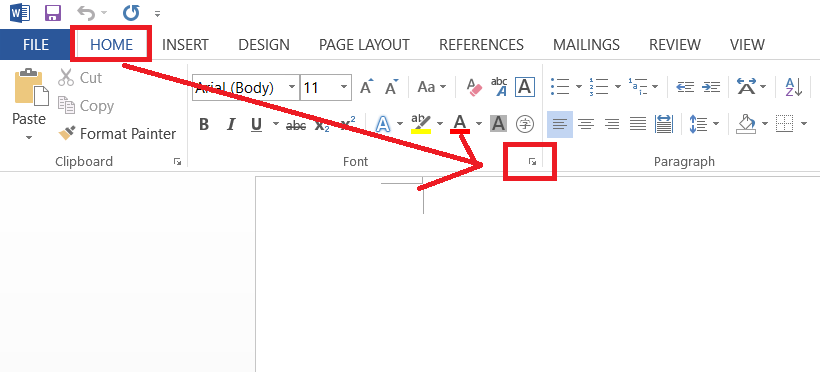This screenshot has height=372, width=820.
Task: Apply paragraph Shading paint bucket
Action: point(745,125)
